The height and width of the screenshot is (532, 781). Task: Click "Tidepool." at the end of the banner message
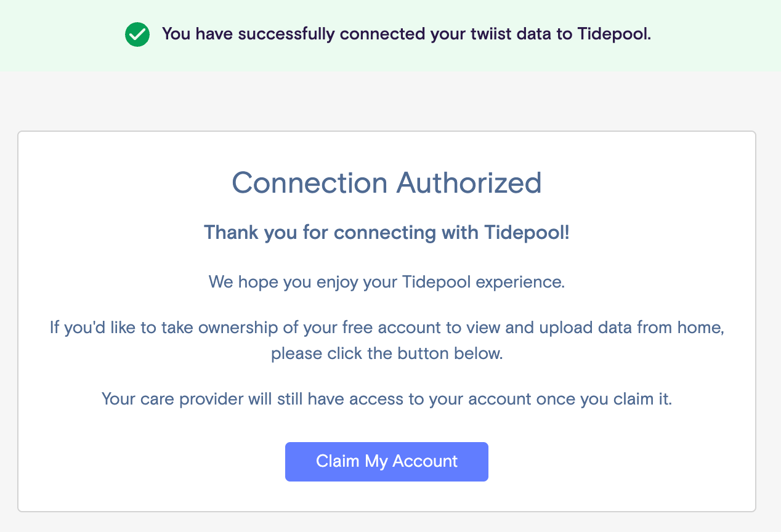(614, 34)
